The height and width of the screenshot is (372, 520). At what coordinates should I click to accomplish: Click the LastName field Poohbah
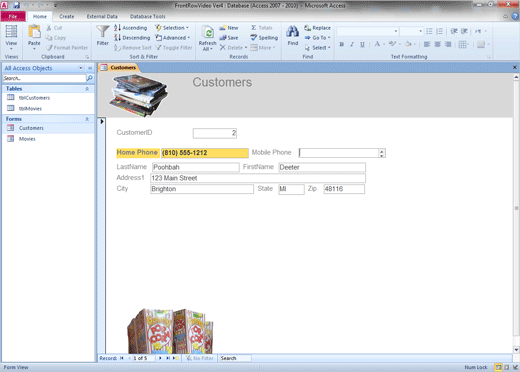pyautogui.click(x=196, y=167)
